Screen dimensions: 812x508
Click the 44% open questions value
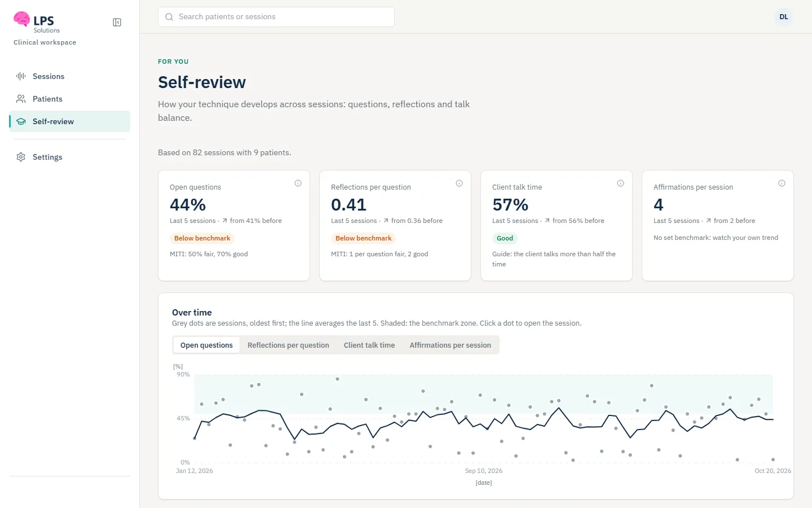click(188, 204)
